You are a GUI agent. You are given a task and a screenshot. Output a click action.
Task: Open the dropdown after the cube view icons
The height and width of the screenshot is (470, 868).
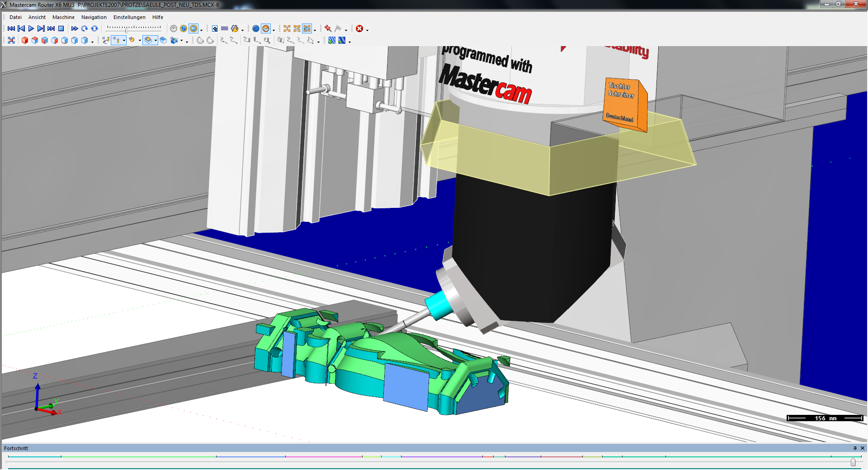pos(93,42)
